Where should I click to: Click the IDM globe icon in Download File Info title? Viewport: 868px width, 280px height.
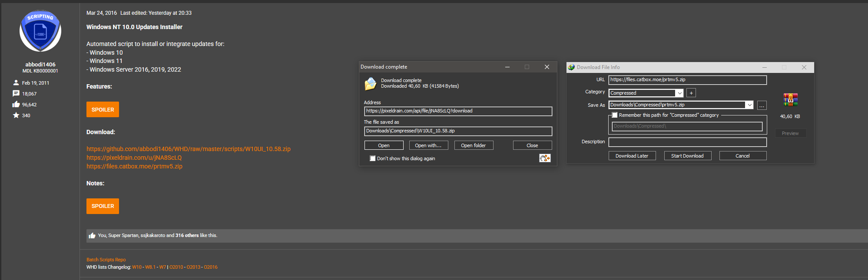click(571, 67)
